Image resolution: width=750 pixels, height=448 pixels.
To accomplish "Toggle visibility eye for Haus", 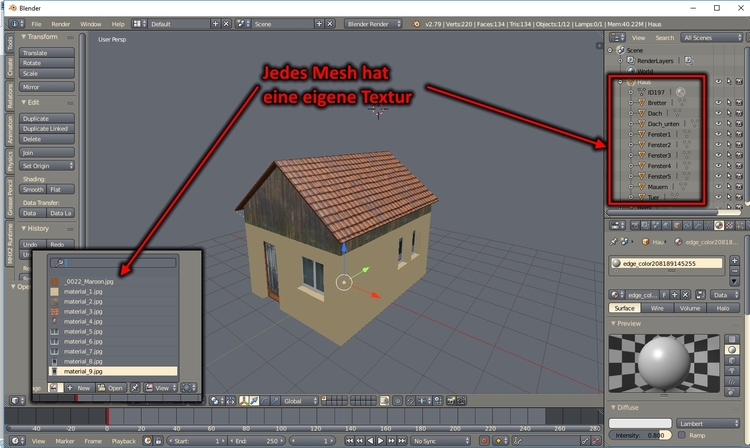I will point(718,81).
